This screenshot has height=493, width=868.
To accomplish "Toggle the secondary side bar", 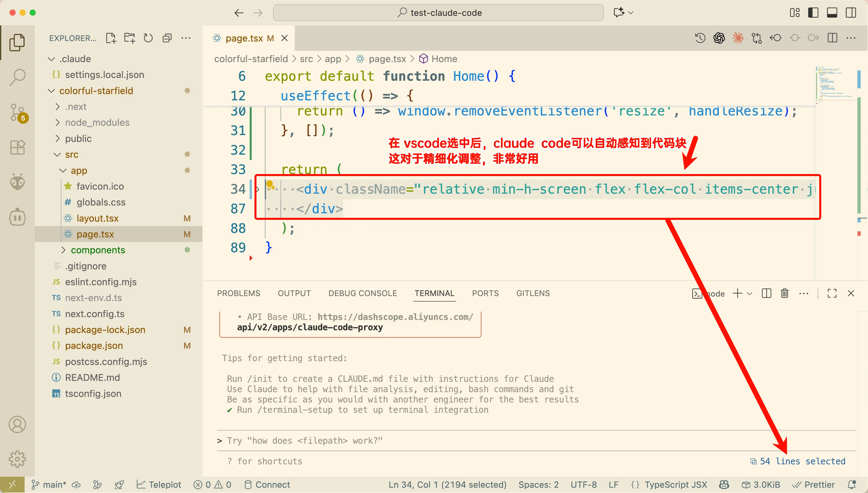I will 851,13.
